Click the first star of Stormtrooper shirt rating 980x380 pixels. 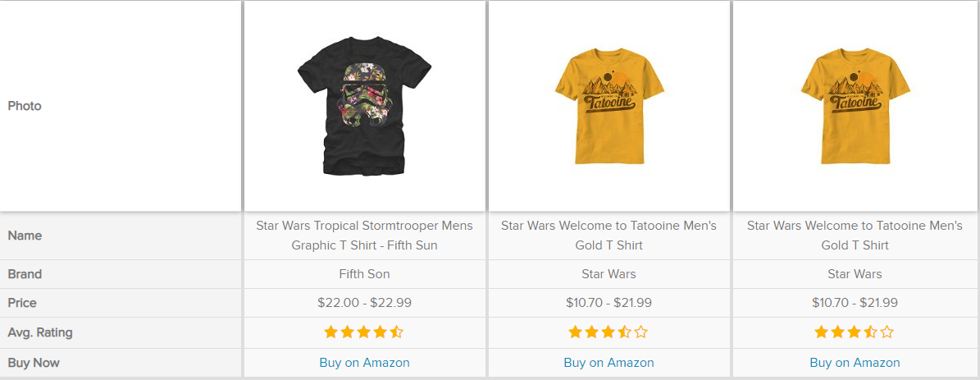coord(330,332)
